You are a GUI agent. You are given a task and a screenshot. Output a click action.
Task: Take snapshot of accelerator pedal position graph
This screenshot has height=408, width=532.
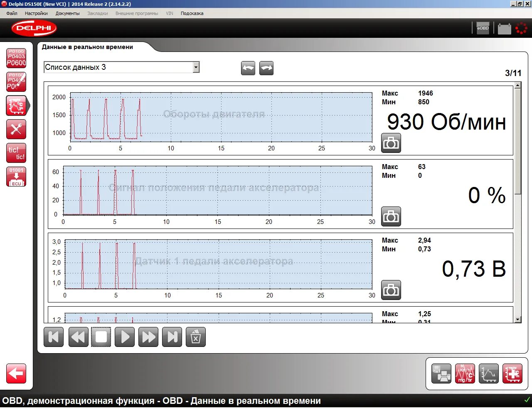[391, 216]
